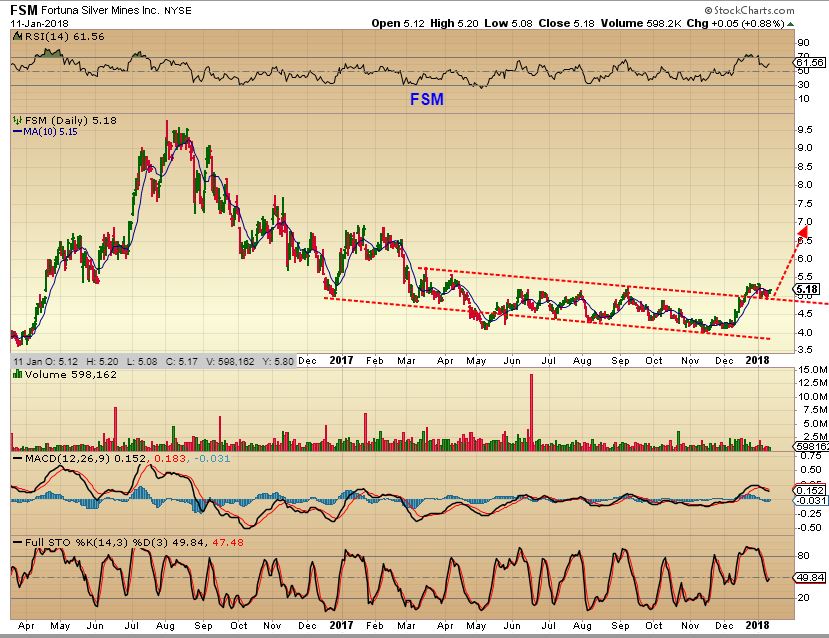Click the black line marker before MACD
Viewport: 829px width, 638px height.
pyautogui.click(x=17, y=458)
